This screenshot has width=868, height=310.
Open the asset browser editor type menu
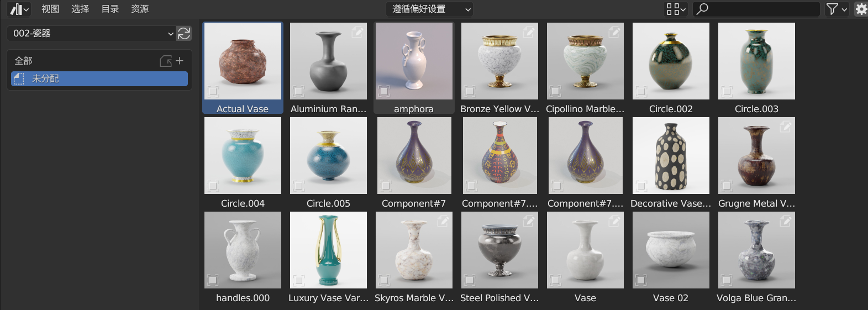[x=19, y=9]
